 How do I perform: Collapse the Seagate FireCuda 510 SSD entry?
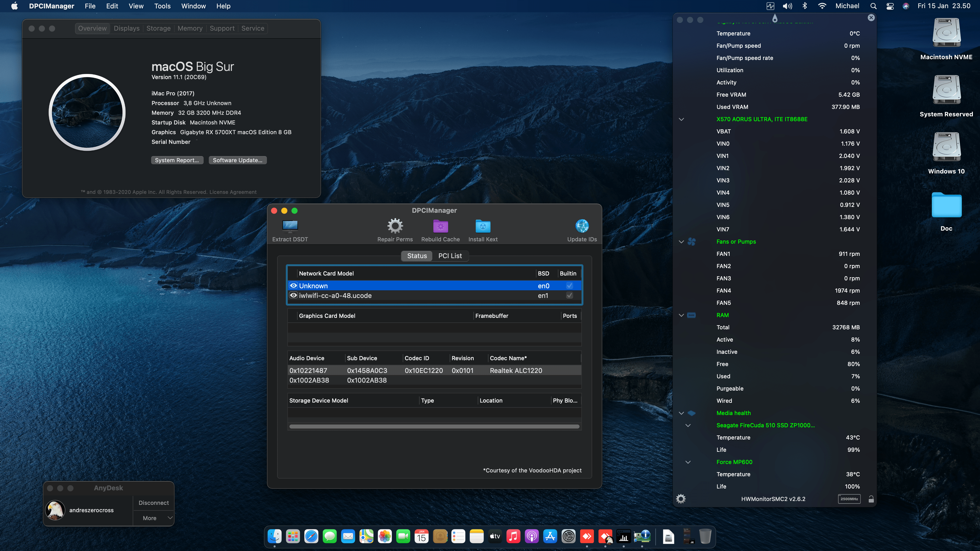pyautogui.click(x=688, y=425)
